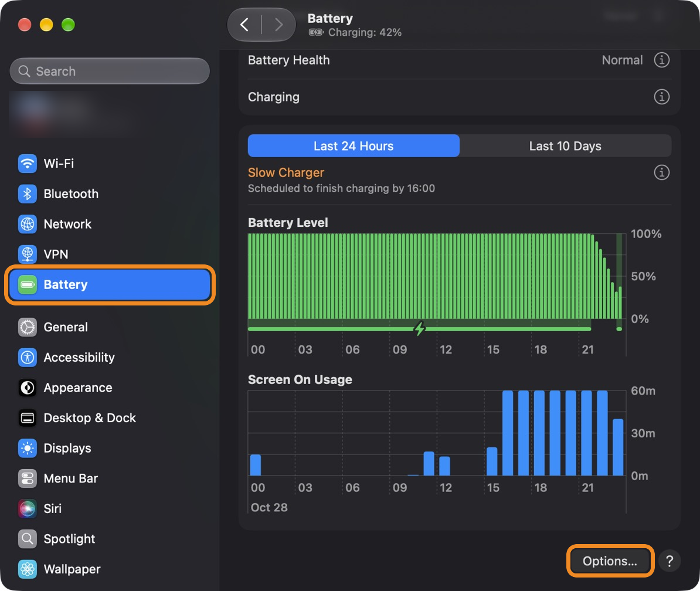The height and width of the screenshot is (591, 700).
Task: Open the Bluetooth settings label
Action: pos(71,193)
